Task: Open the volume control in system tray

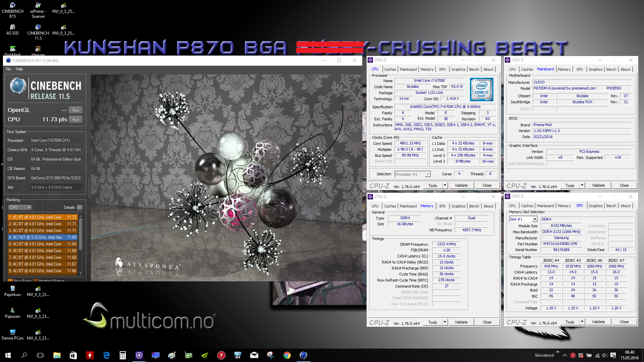Action: point(604,355)
